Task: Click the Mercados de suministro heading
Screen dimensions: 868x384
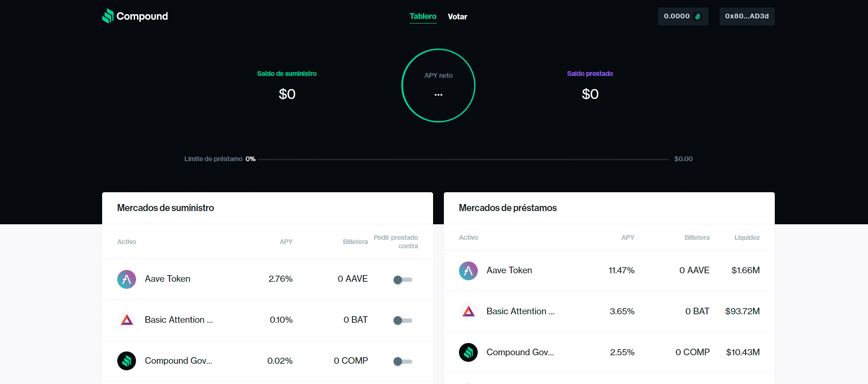Action: (x=166, y=208)
